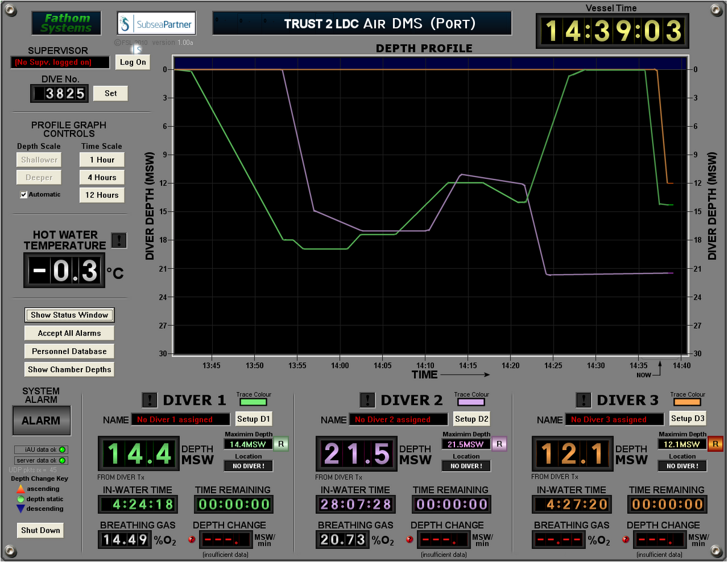Viewport: 728px width, 562px height.
Task: Click Diver 2 purple trace colour swatch
Action: [x=471, y=402]
